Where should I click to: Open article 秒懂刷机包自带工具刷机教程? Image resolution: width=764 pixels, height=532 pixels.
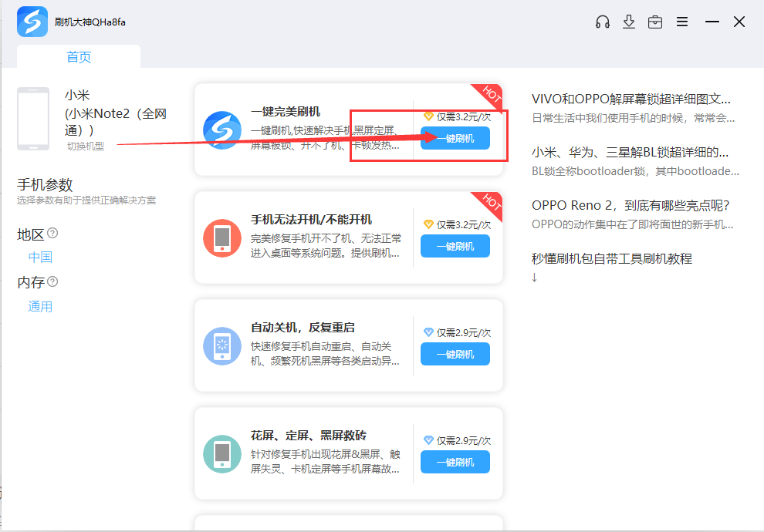[611, 258]
